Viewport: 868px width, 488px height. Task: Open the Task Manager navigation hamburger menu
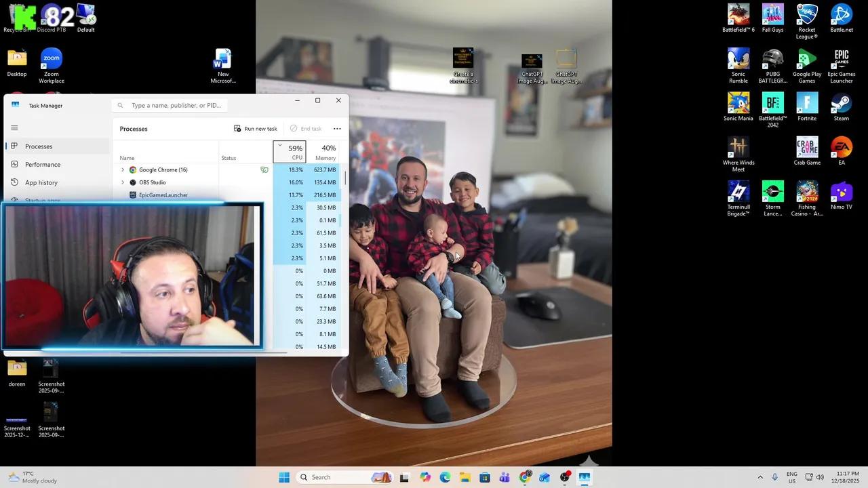[x=14, y=128]
